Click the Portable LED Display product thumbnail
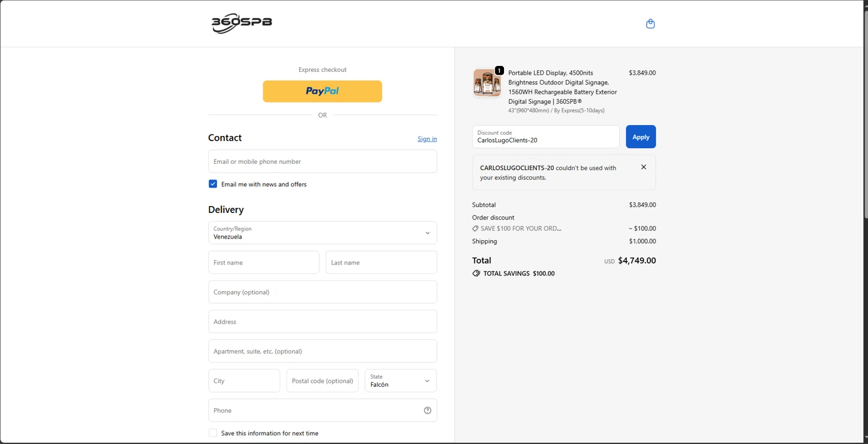The height and width of the screenshot is (444, 868). [487, 83]
